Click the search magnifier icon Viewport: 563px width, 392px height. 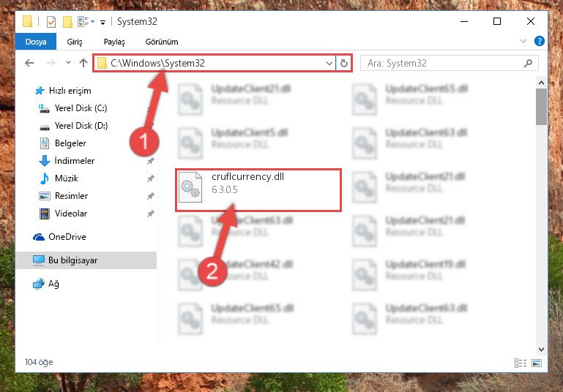point(528,63)
